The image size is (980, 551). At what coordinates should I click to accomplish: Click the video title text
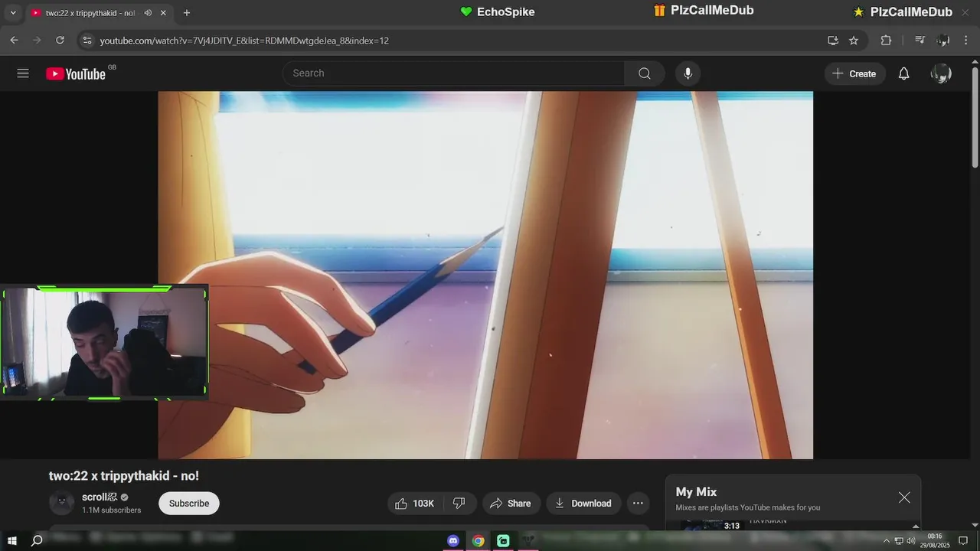(124, 476)
